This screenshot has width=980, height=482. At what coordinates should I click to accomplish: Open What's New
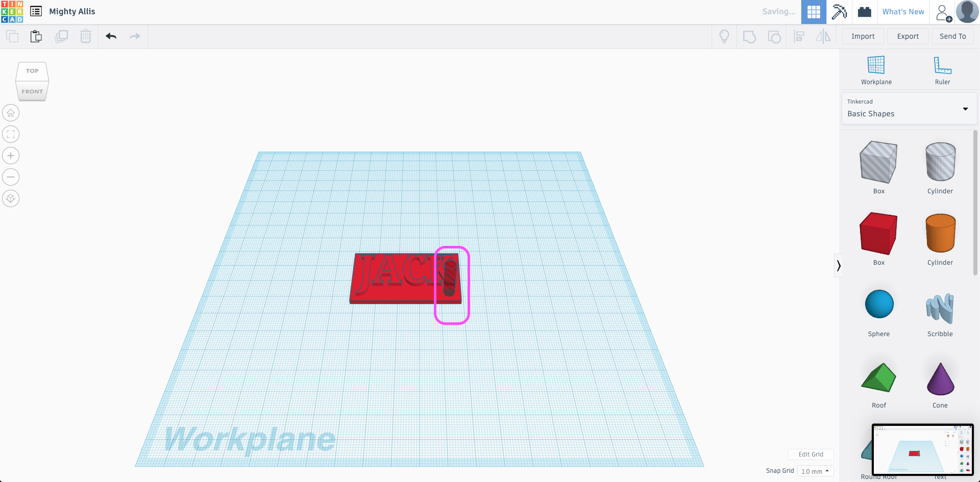tap(903, 11)
